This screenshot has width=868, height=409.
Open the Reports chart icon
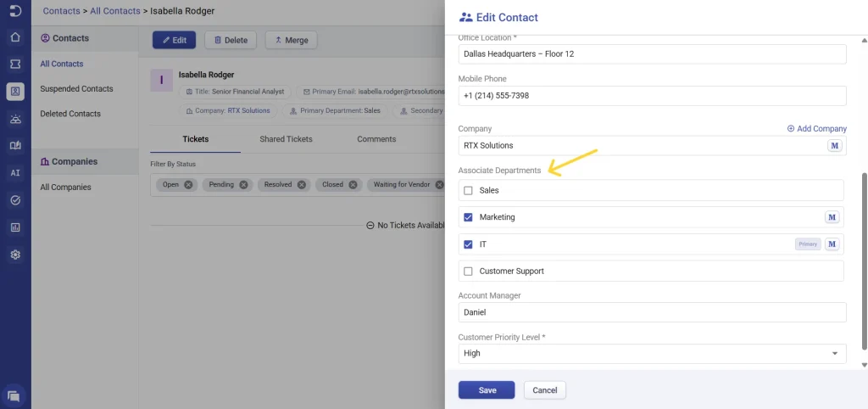(15, 227)
